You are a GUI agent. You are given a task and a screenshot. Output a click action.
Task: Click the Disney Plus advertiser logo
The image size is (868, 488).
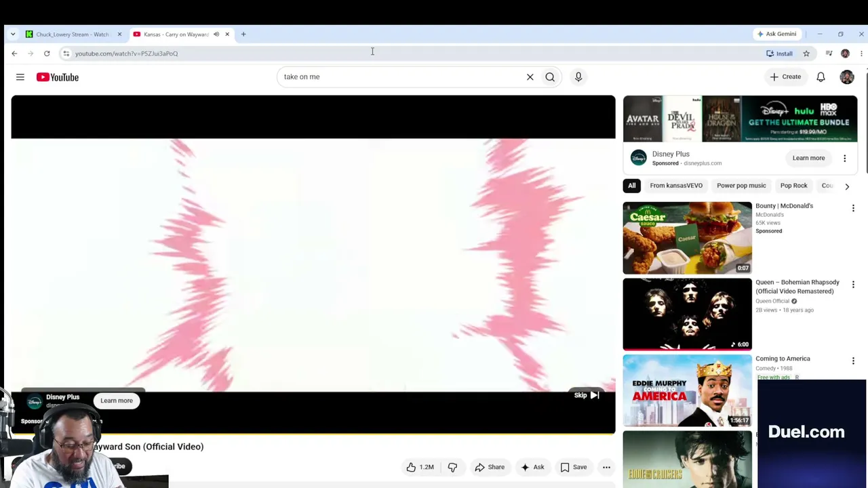pyautogui.click(x=638, y=158)
